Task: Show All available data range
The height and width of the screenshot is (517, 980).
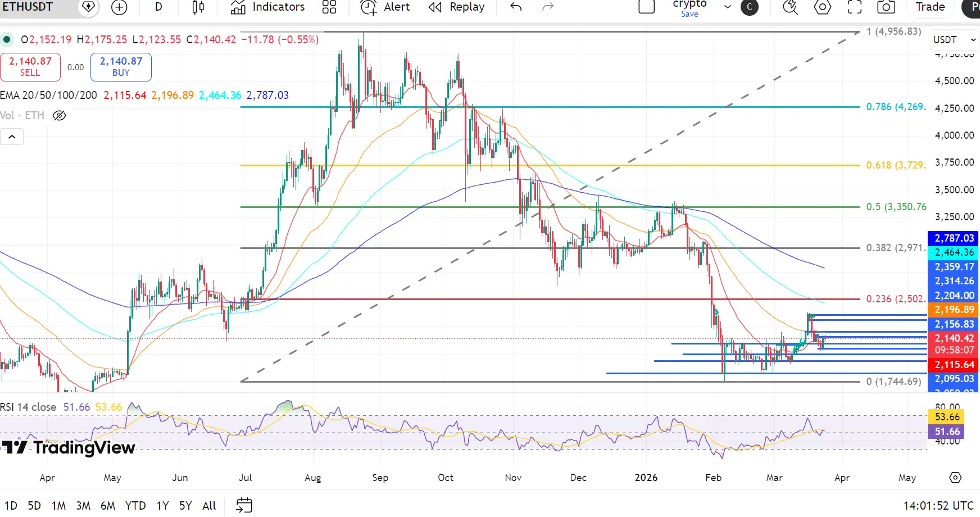Action: [209, 506]
